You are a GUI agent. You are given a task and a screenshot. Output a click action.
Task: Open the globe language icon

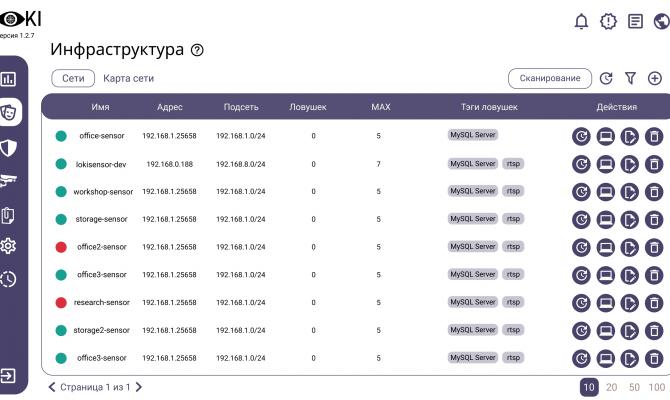click(x=660, y=21)
